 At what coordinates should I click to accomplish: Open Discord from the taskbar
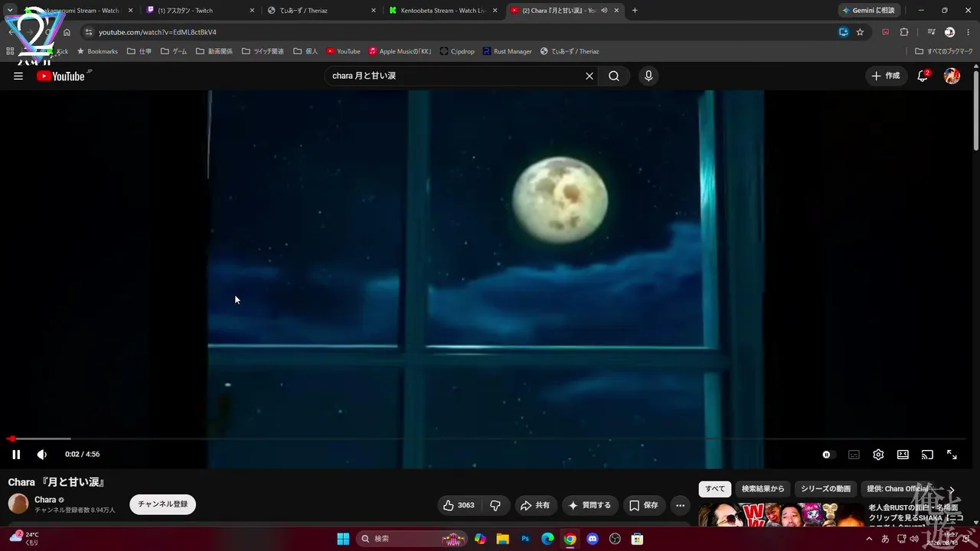coord(592,539)
